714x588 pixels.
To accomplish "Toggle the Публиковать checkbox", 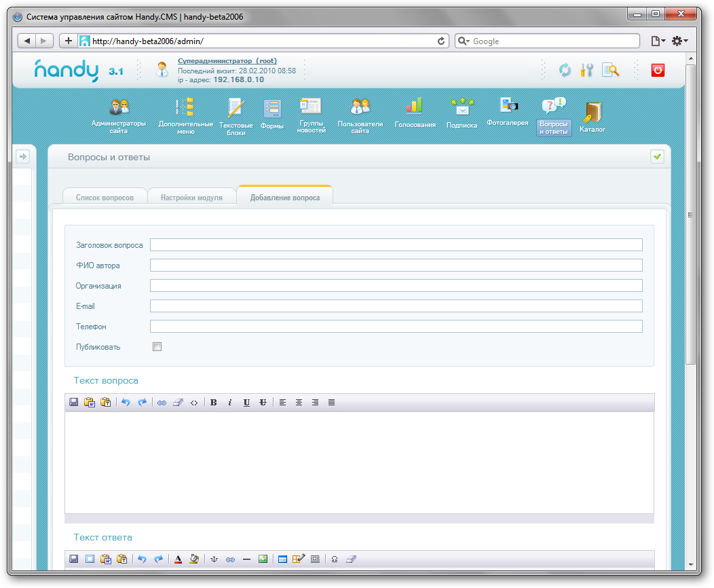I will (157, 347).
